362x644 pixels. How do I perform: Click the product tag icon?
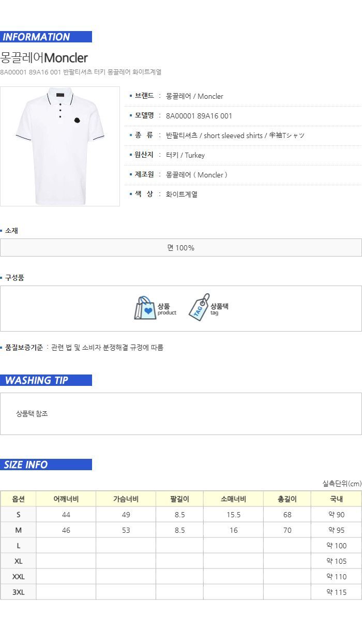click(199, 307)
